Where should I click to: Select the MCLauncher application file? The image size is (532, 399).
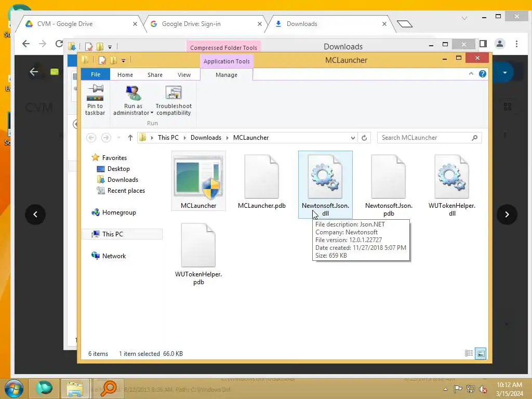pyautogui.click(x=198, y=181)
